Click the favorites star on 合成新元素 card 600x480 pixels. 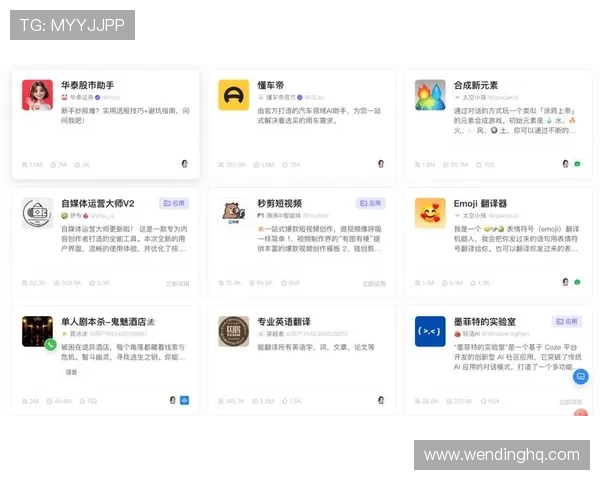[x=479, y=165]
